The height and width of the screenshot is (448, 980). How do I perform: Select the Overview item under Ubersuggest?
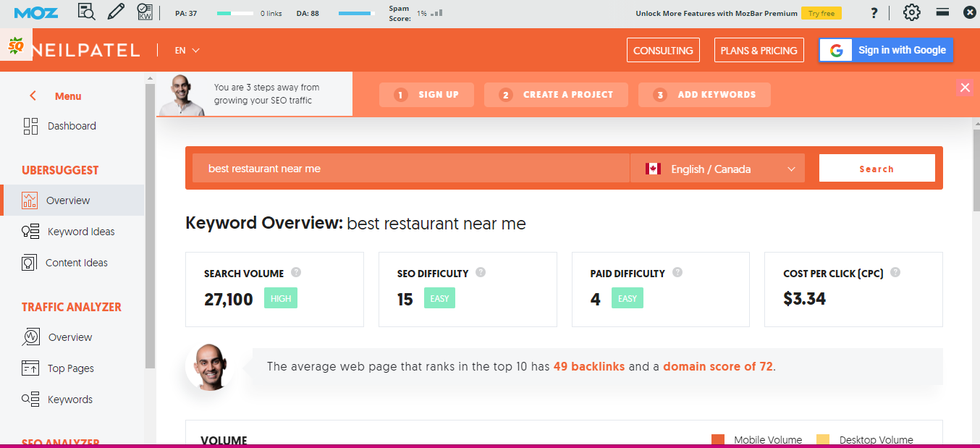click(x=68, y=200)
